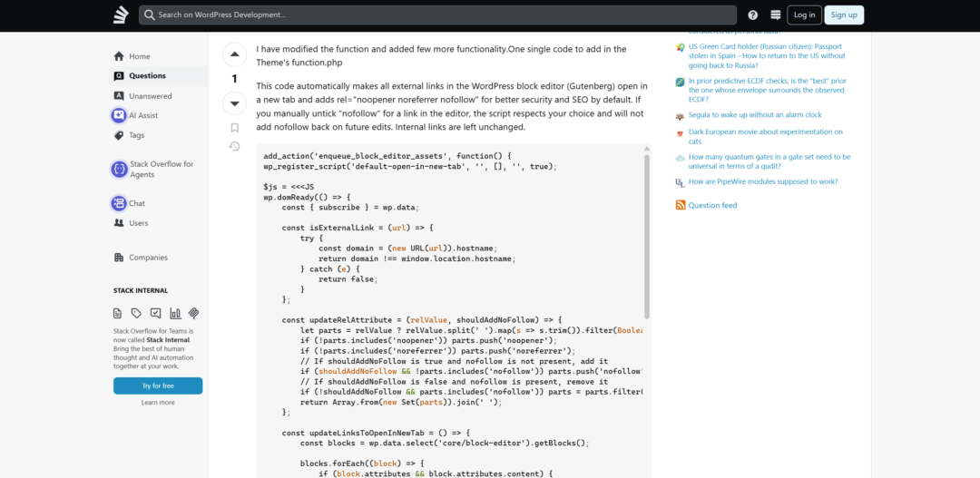Click the STACK INTERNAL heading

(140, 290)
